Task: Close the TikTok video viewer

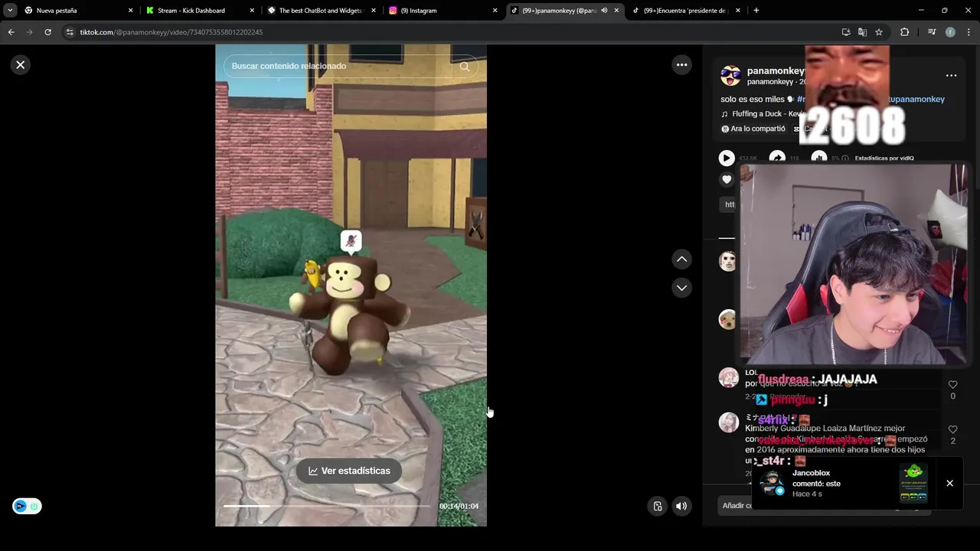Action: pos(21,65)
